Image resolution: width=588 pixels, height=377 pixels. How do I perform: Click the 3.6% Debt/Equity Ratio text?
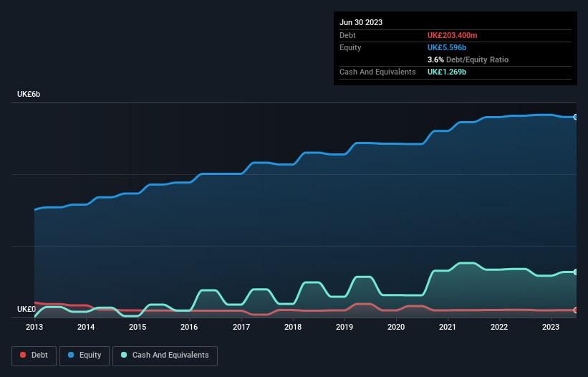tap(468, 59)
